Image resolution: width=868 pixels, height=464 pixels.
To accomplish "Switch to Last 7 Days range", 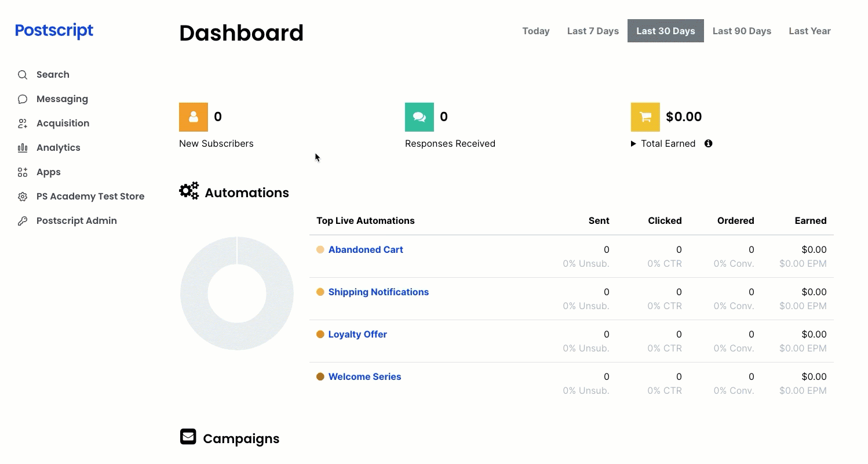I will coord(593,31).
